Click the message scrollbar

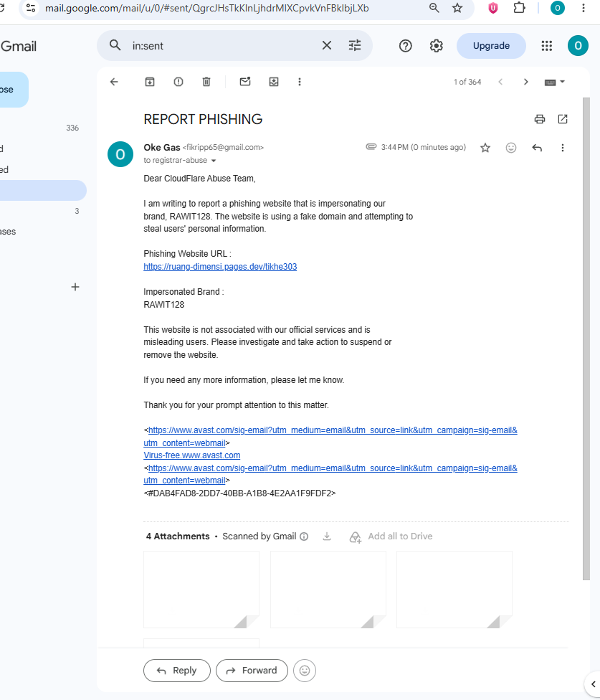tap(586, 339)
